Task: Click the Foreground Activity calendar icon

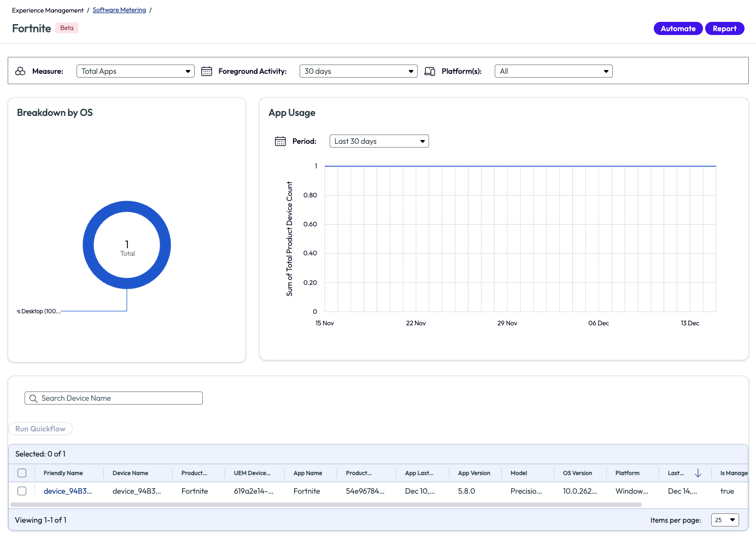Action: (x=207, y=71)
